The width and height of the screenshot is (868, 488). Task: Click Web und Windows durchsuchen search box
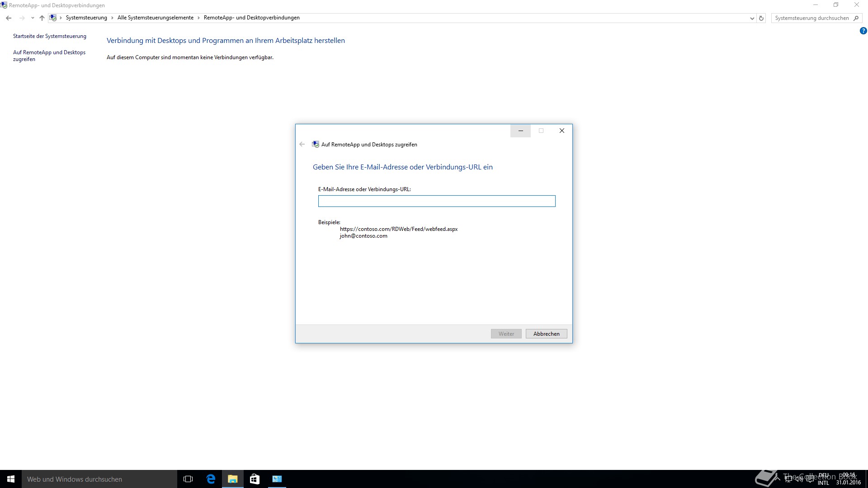[x=99, y=479]
